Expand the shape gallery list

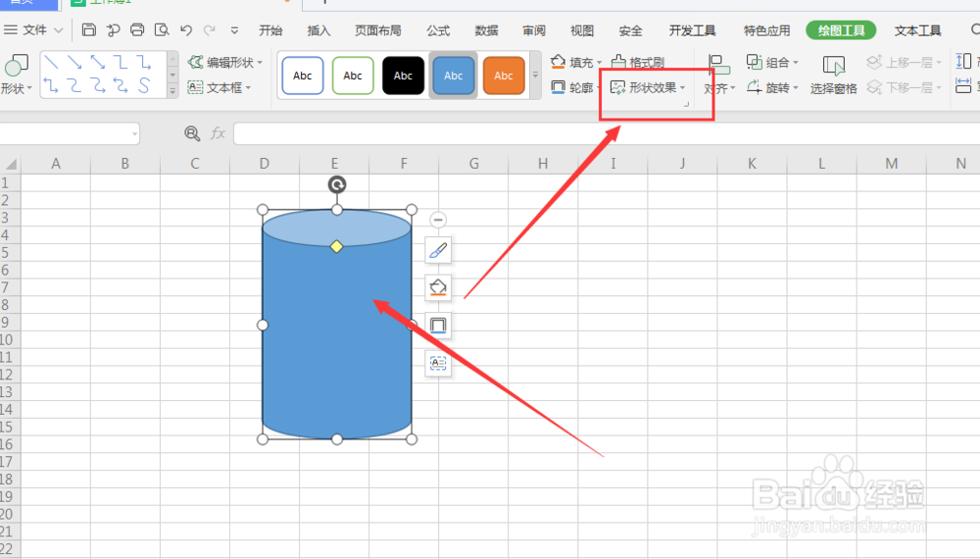pos(172,90)
